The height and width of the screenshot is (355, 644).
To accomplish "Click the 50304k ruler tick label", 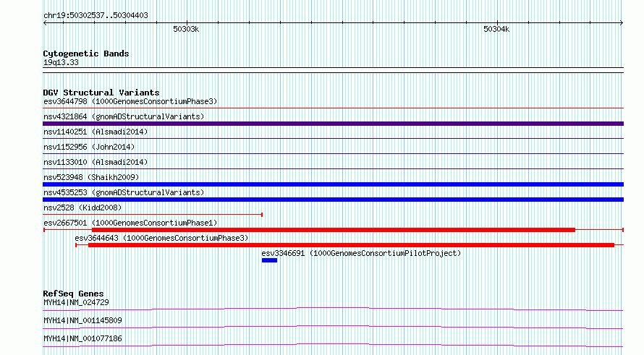I will tap(496, 29).
